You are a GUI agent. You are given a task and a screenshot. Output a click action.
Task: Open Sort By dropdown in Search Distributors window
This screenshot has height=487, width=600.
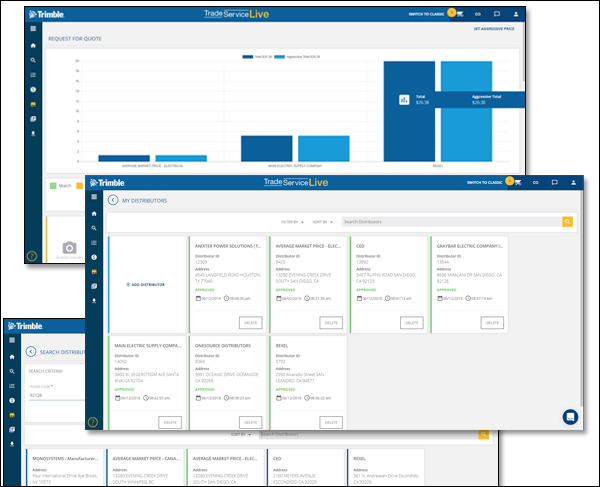pyautogui.click(x=241, y=435)
